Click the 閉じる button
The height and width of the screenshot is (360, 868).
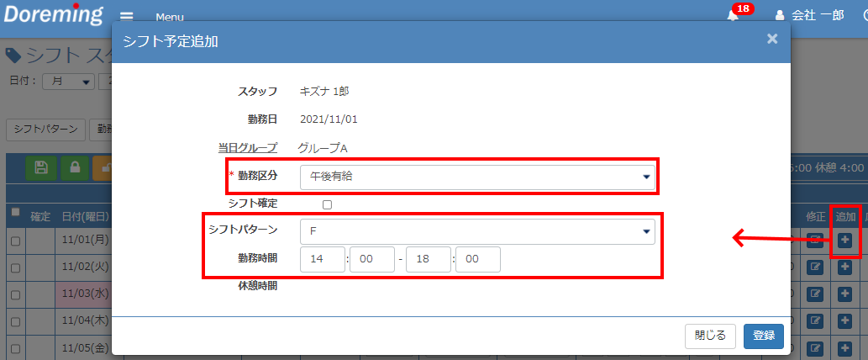click(x=710, y=336)
